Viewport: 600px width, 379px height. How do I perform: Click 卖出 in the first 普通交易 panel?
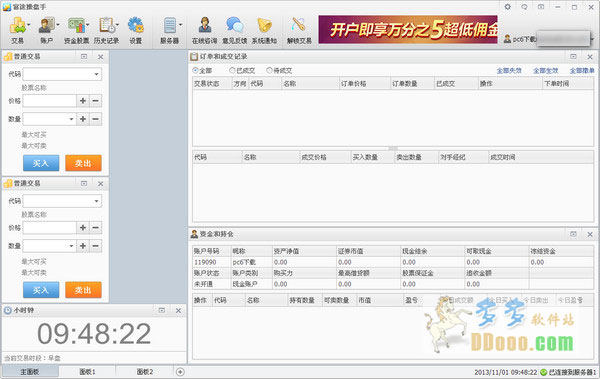click(83, 163)
